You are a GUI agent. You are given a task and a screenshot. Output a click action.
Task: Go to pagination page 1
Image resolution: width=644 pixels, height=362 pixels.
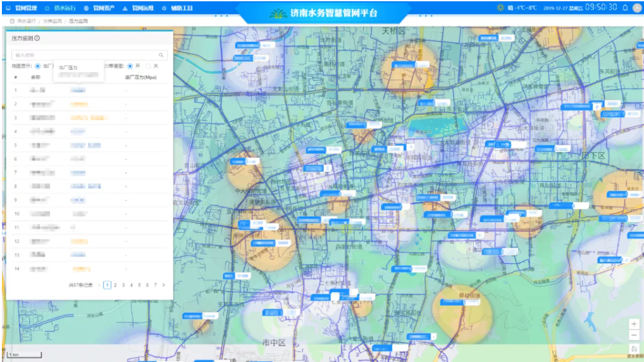coord(107,285)
